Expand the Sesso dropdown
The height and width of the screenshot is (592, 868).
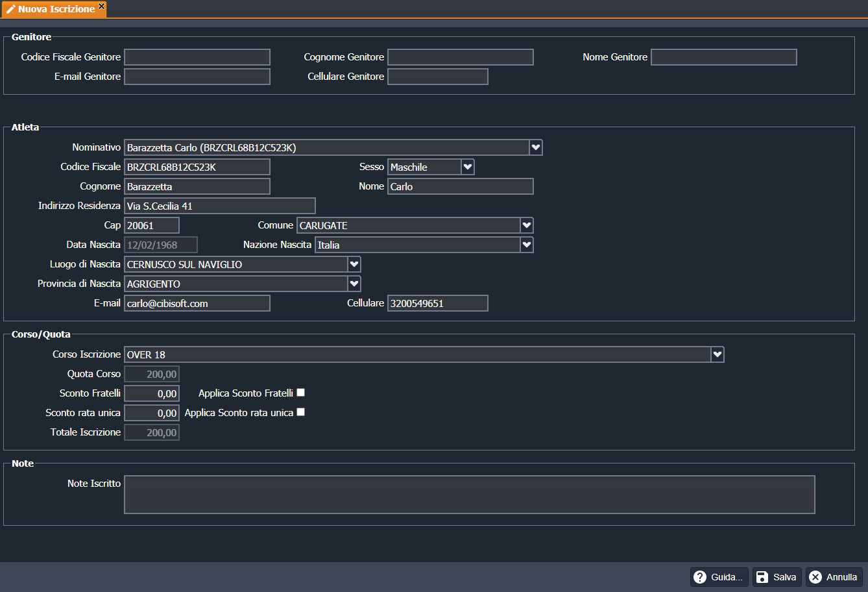click(x=468, y=167)
